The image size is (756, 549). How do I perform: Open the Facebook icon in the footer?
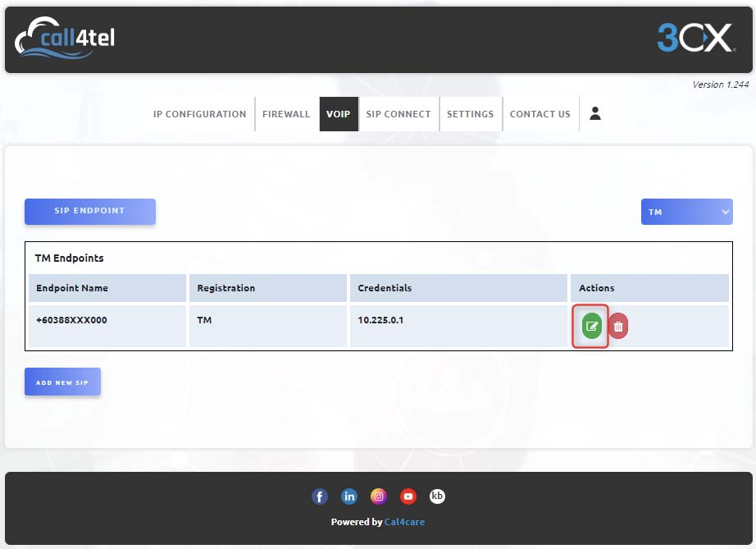319,496
